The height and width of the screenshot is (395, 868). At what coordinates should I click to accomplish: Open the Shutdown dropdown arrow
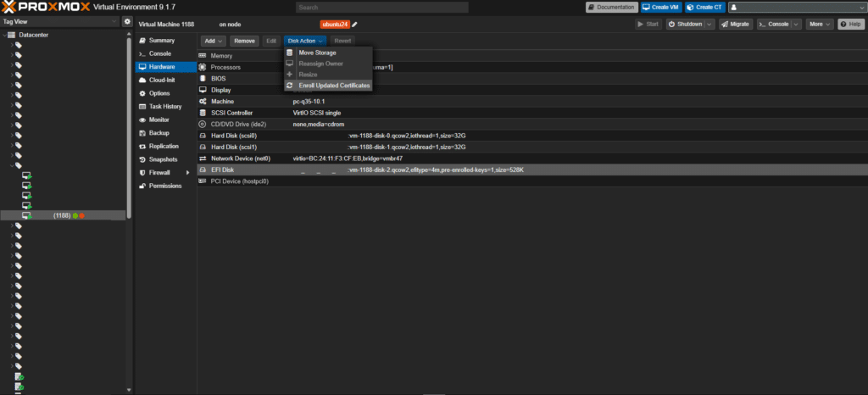[710, 25]
